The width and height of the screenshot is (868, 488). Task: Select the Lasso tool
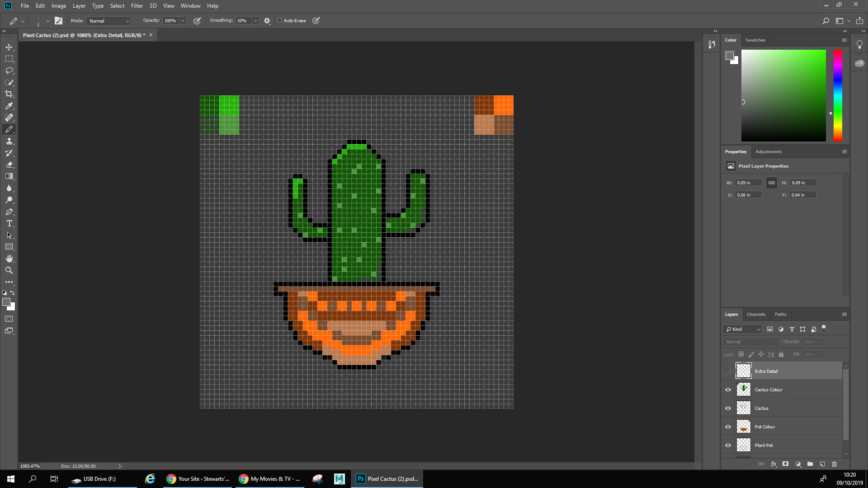tap(9, 70)
